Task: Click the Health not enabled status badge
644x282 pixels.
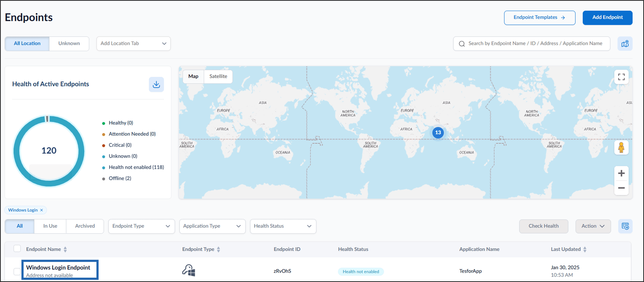Action: 361,272
